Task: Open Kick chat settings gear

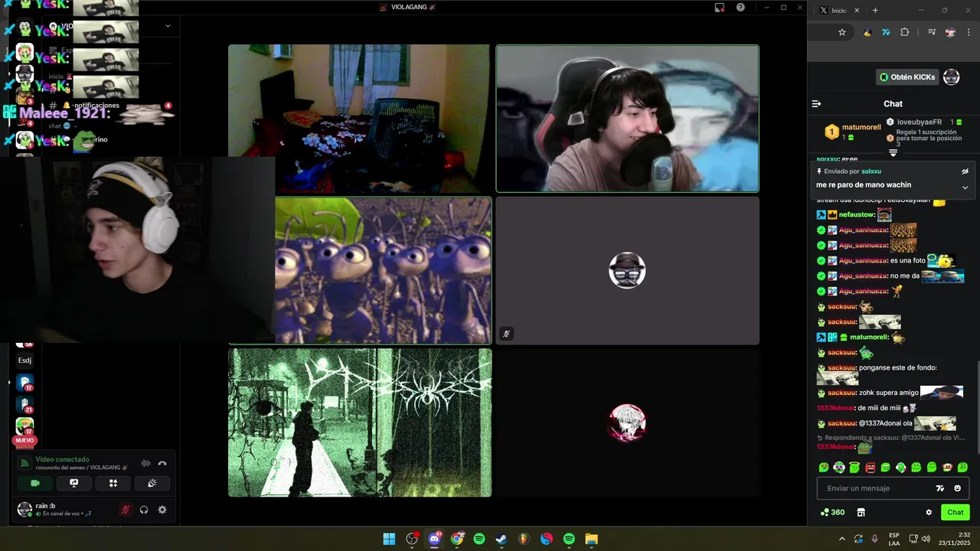Action: click(929, 512)
